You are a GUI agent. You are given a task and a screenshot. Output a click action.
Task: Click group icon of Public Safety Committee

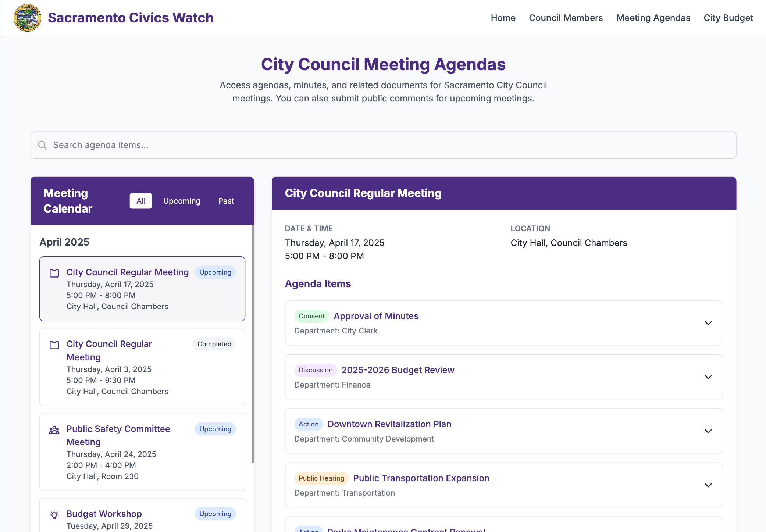tap(54, 430)
